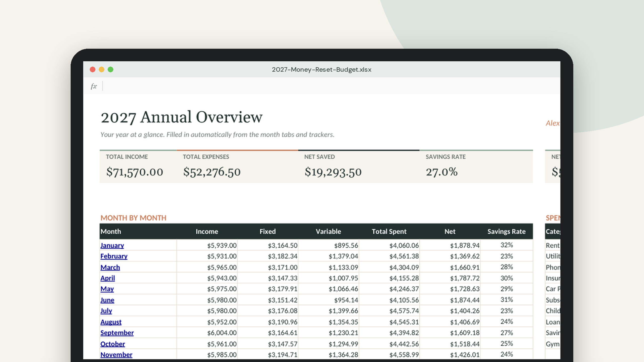The height and width of the screenshot is (362, 644).
Task: Click the Savings Rate value 27.0%
Action: 441,172
